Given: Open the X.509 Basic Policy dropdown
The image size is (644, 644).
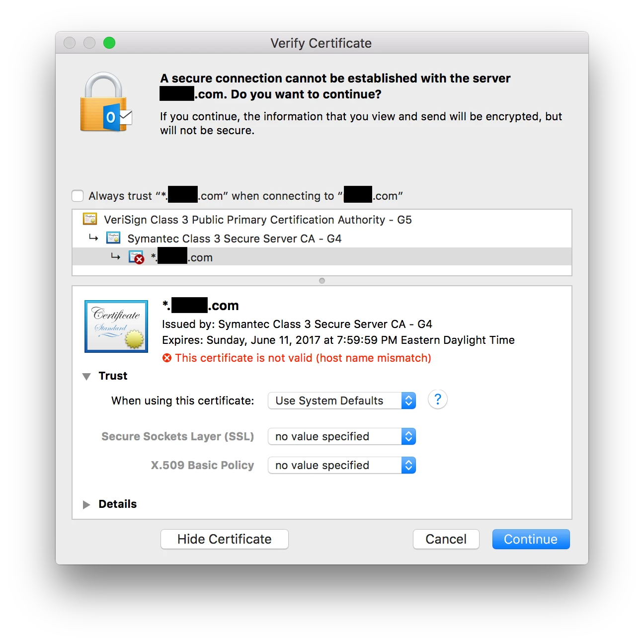Looking at the screenshot, I should (342, 465).
